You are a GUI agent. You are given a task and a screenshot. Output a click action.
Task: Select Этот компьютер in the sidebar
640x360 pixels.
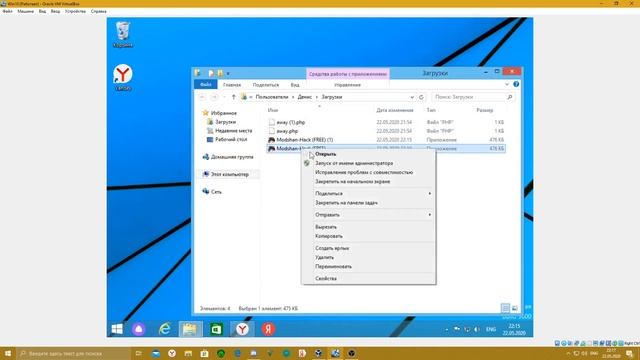pyautogui.click(x=229, y=174)
